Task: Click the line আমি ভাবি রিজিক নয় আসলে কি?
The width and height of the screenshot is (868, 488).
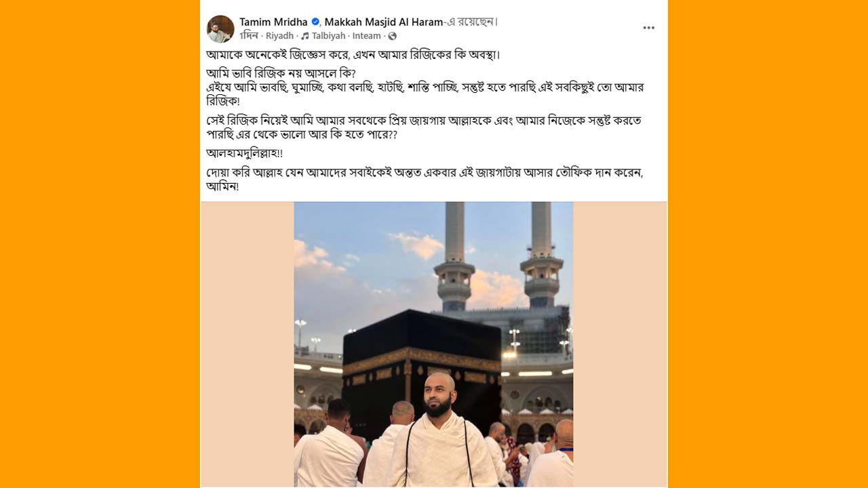Action: pos(281,73)
